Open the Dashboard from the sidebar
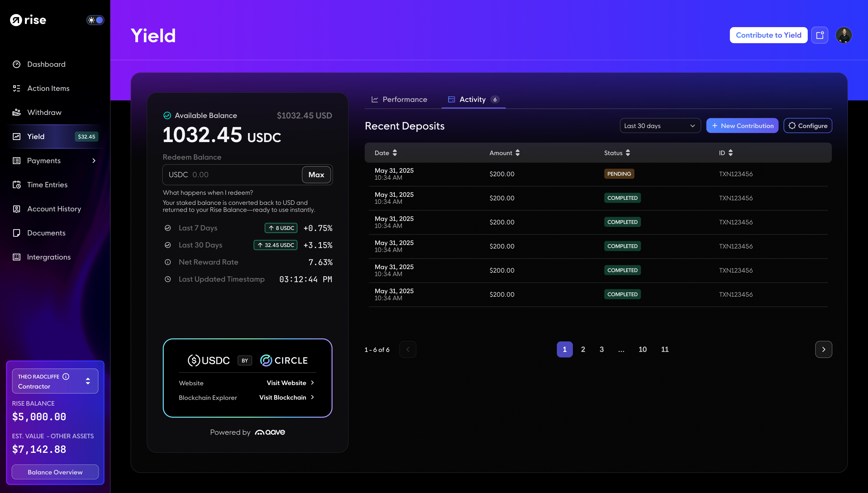 tap(46, 64)
